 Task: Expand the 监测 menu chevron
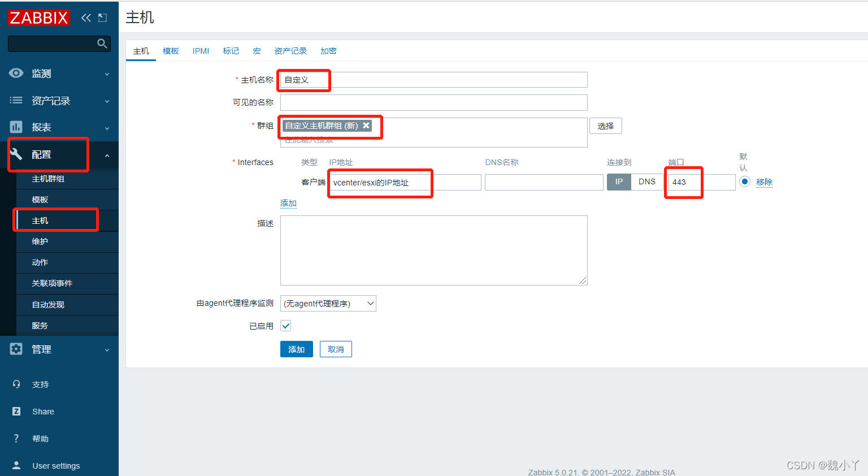(x=107, y=74)
